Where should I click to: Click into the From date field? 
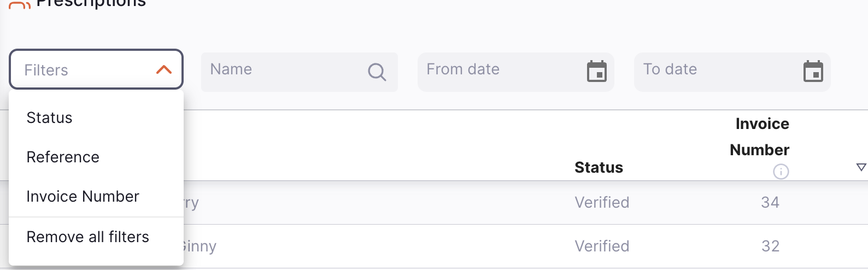pos(497,70)
